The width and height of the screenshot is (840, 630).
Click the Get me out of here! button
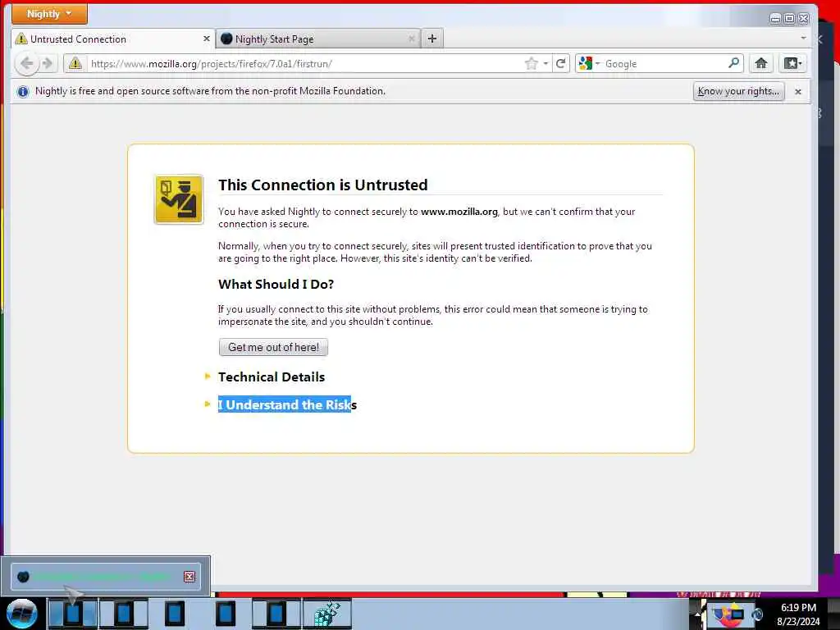point(273,347)
